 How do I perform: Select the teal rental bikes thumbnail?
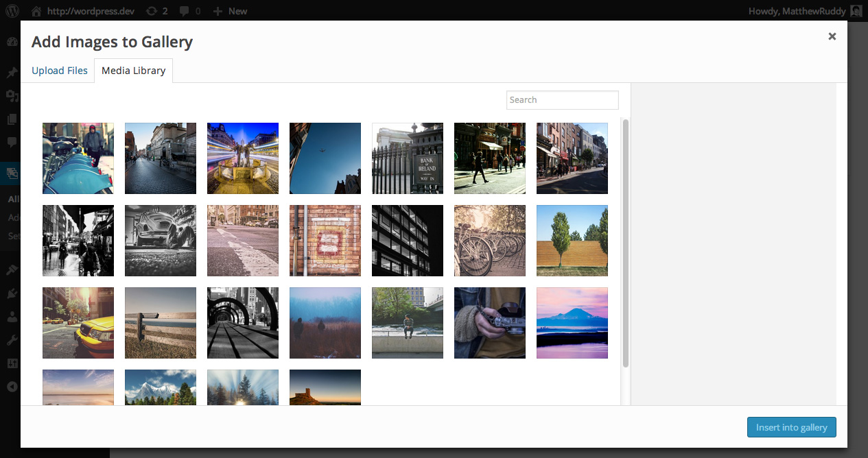(78, 158)
